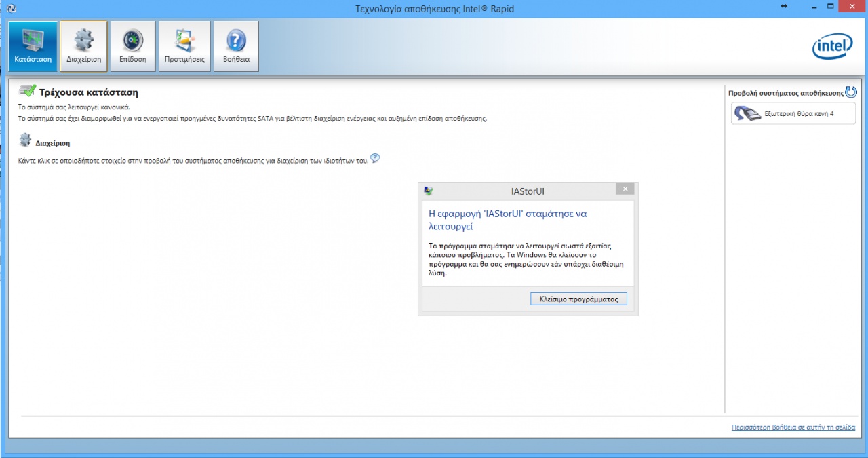Click Κλείσιμο προγράμματος button
Viewport: 868px width, 458px height.
tap(578, 299)
